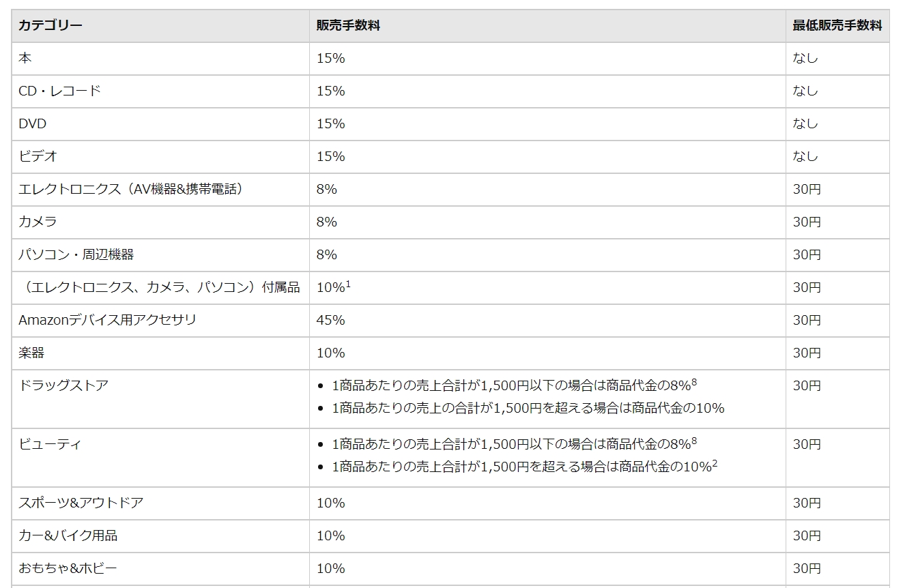
Task: Click the 45% fee value
Action: (331, 321)
